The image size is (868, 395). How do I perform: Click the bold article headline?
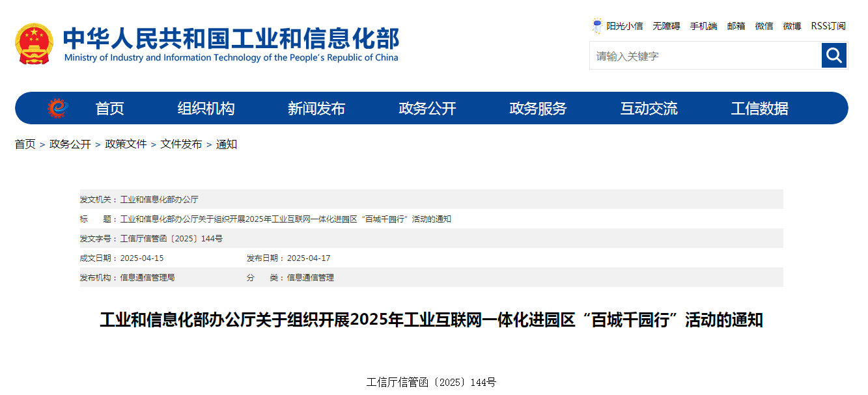pyautogui.click(x=431, y=320)
